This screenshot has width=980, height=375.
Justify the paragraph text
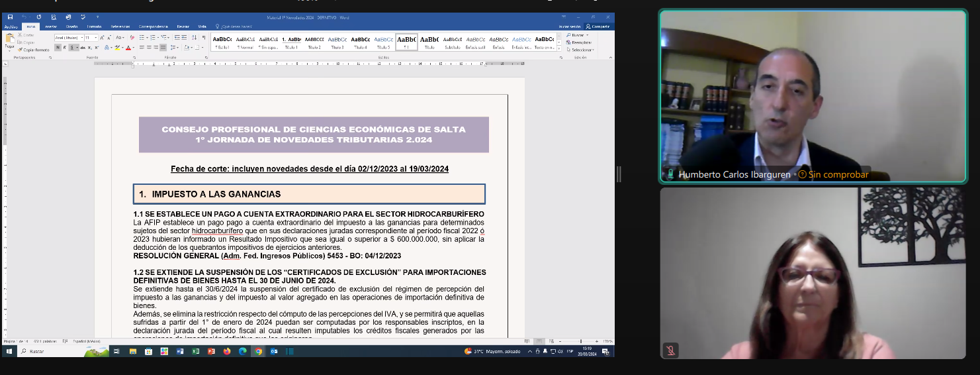tap(163, 48)
